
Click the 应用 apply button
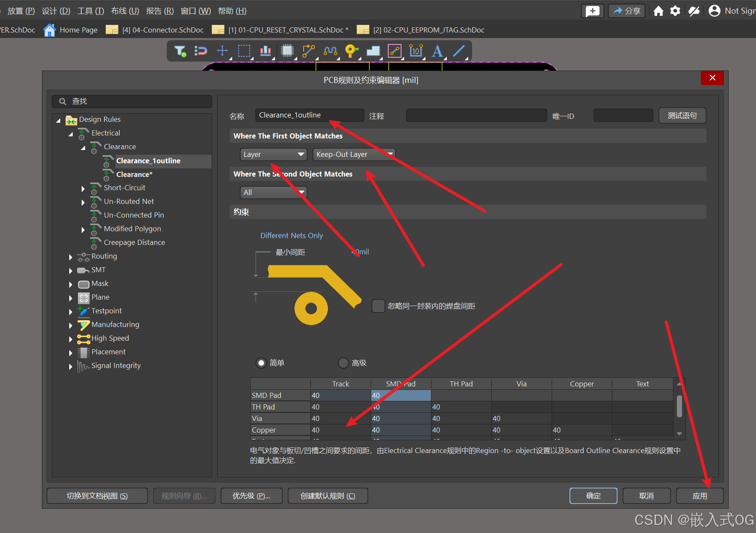[700, 496]
